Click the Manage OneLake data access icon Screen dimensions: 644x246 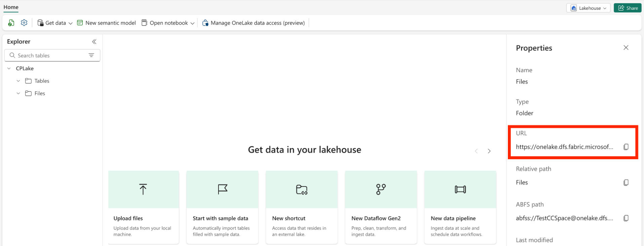click(x=205, y=23)
